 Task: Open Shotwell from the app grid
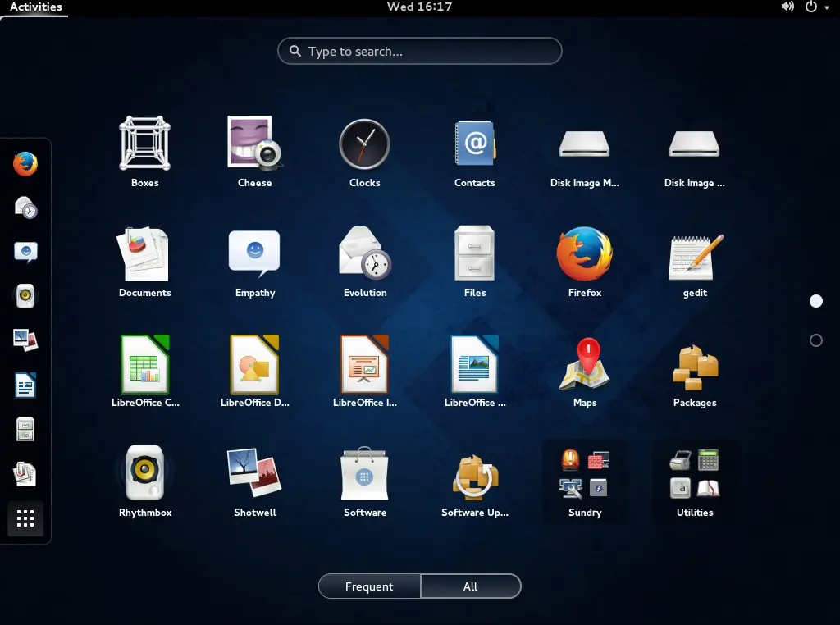pyautogui.click(x=254, y=482)
